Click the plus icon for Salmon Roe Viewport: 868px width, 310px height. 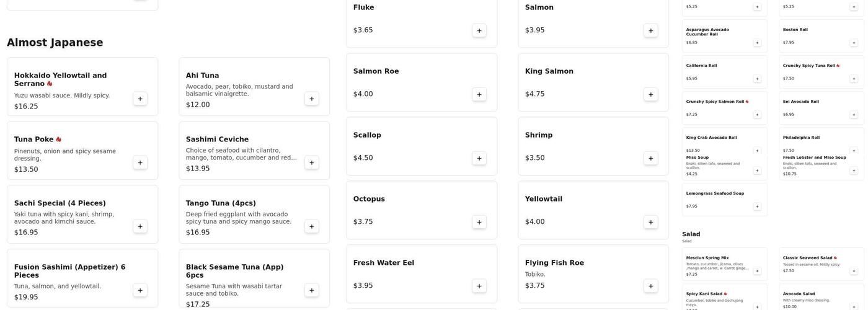(479, 94)
